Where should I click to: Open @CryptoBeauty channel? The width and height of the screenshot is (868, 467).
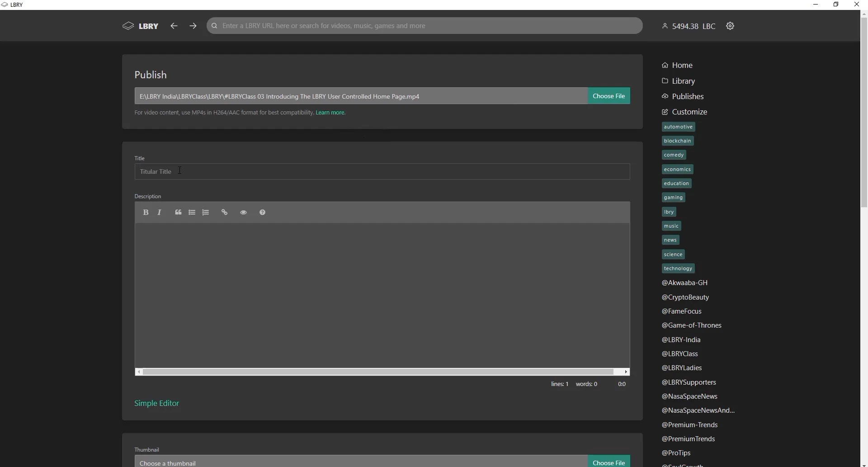coord(685,297)
